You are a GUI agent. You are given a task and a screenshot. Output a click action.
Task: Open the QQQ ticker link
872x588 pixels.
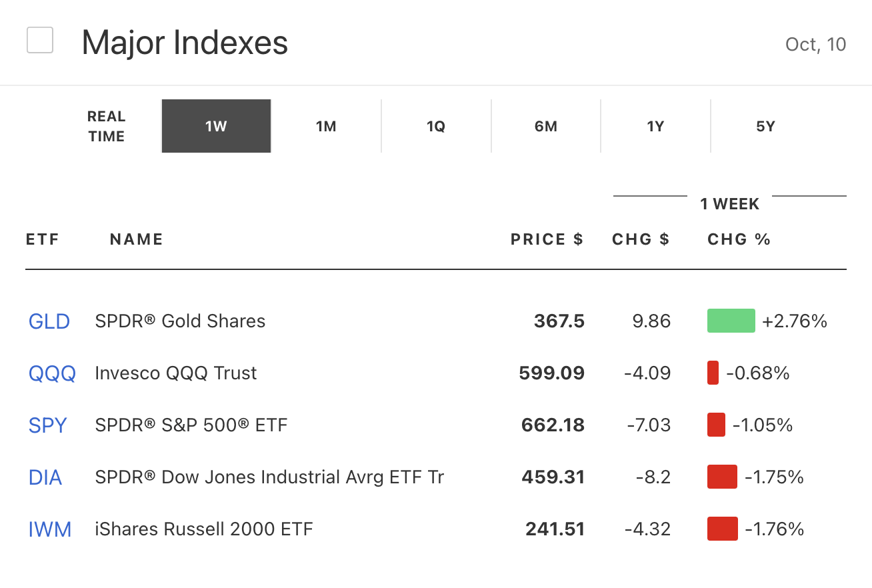pyautogui.click(x=52, y=373)
